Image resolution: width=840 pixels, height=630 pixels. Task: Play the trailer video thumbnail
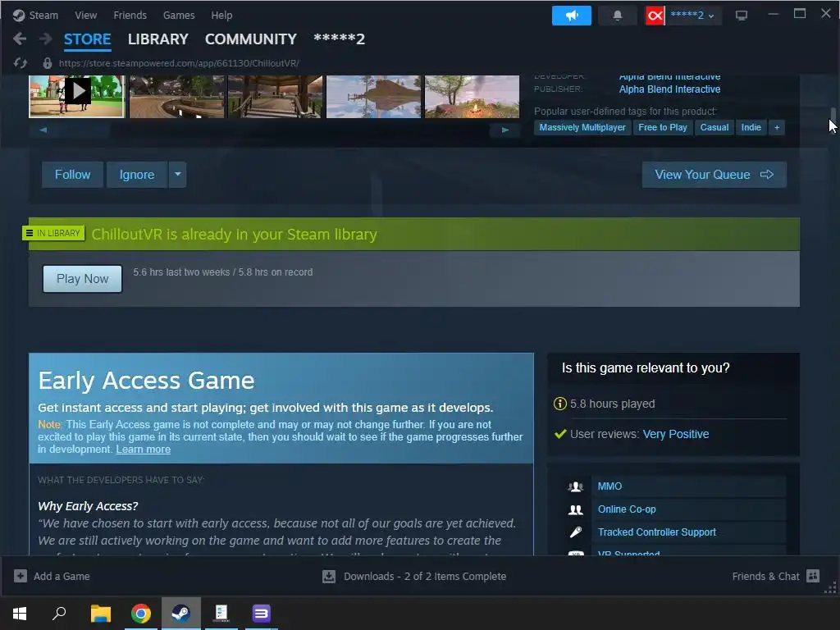pos(77,97)
